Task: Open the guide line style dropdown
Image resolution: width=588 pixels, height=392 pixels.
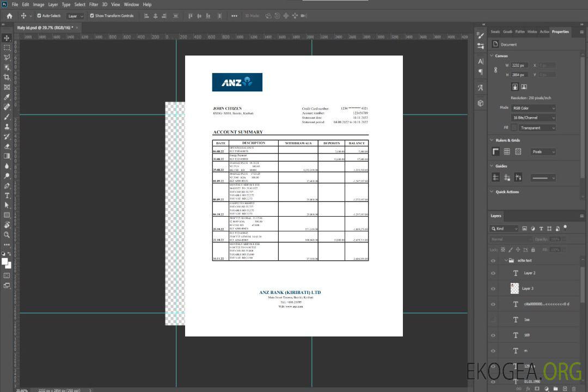Action: pyautogui.click(x=543, y=178)
